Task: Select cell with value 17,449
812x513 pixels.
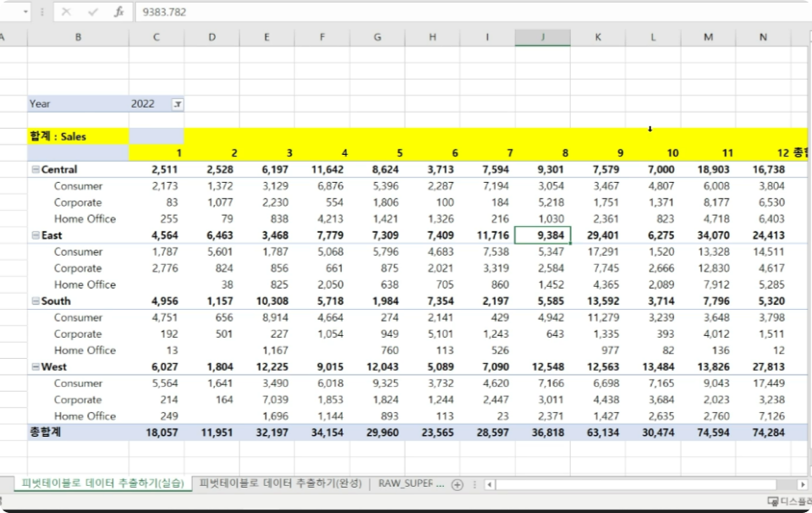Action: point(763,383)
